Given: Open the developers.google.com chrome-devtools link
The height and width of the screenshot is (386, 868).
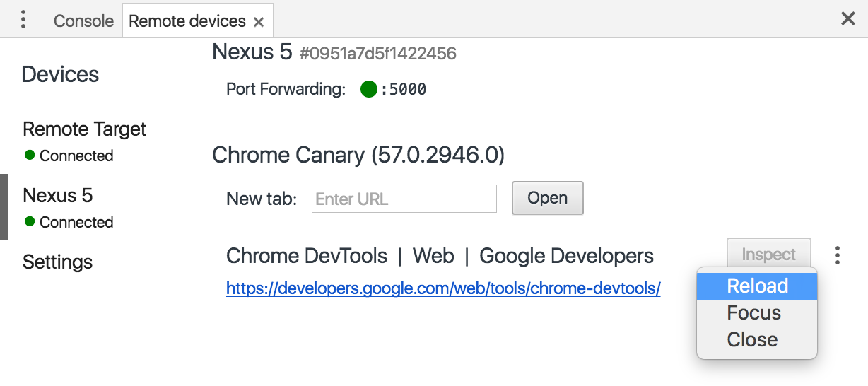Looking at the screenshot, I should pos(443,288).
